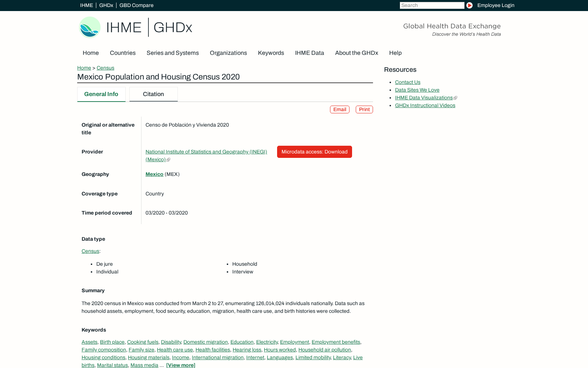
Task: Open the Employment keyword
Action: (294, 342)
